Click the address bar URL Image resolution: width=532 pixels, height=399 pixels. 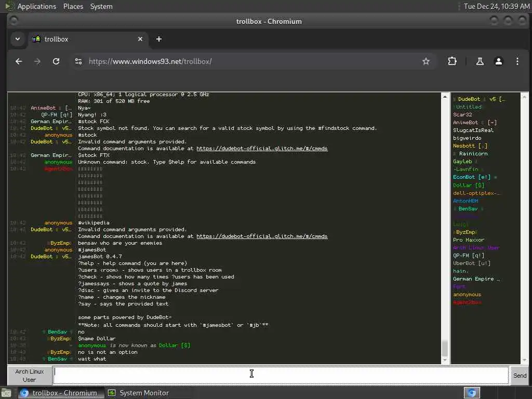point(150,61)
